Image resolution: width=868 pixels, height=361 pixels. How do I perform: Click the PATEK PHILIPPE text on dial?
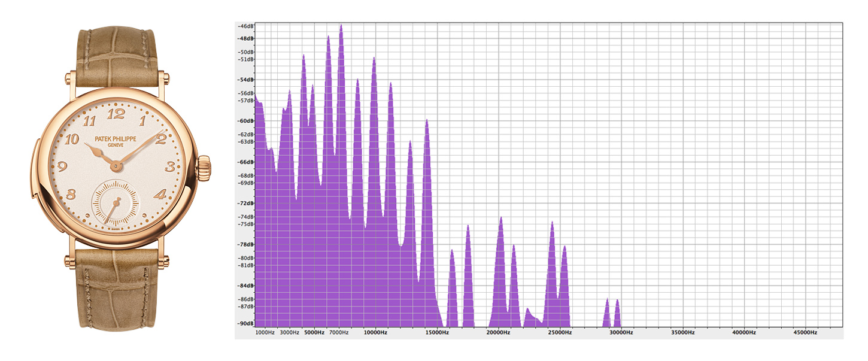pyautogui.click(x=116, y=138)
